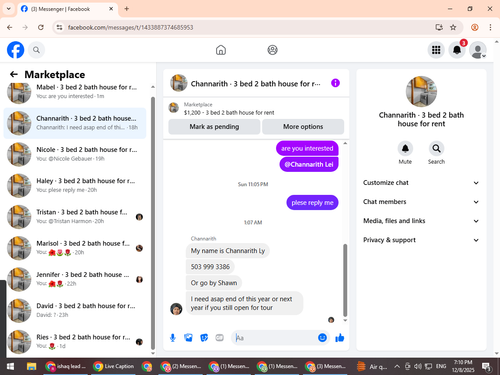This screenshot has height=375, width=500.
Task: Open the emoji picker
Action: tap(322, 338)
